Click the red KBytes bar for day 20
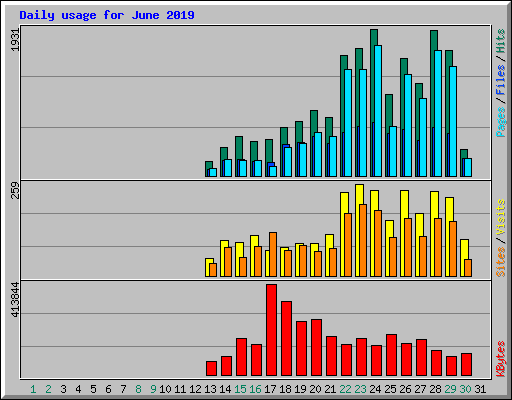 pyautogui.click(x=316, y=348)
